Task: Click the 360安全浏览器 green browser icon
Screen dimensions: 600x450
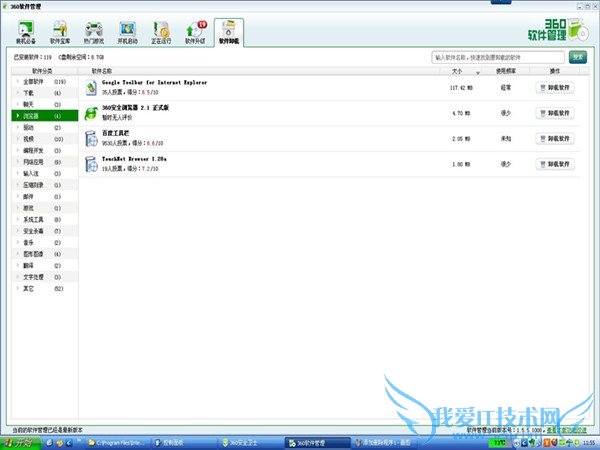Action: pos(91,113)
